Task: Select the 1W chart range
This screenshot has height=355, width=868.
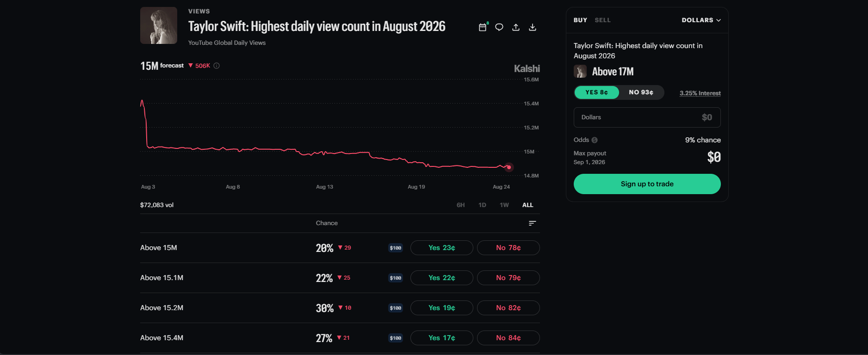Action: pos(504,205)
